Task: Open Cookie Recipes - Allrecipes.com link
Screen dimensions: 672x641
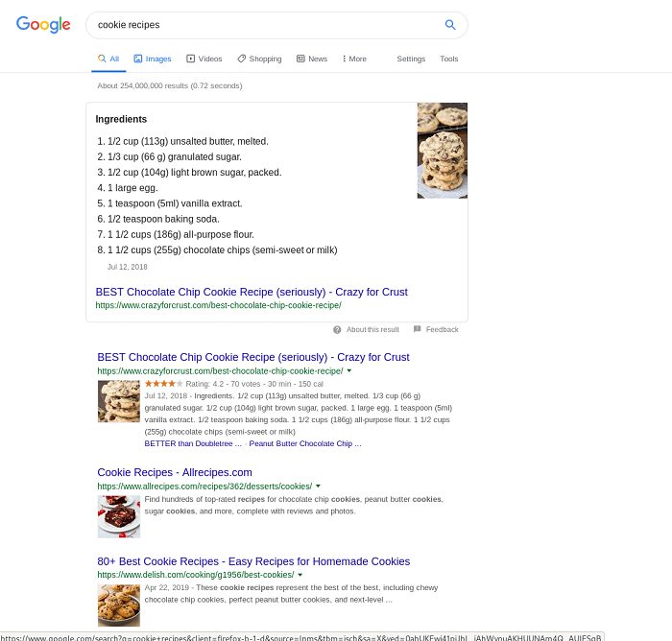Action: pyautogui.click(x=175, y=472)
